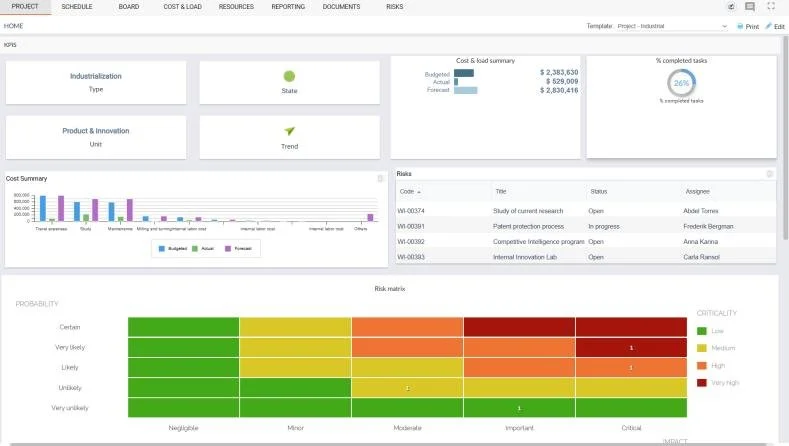
Task: Click the '$ 529,009' actual value
Action: click(x=562, y=81)
